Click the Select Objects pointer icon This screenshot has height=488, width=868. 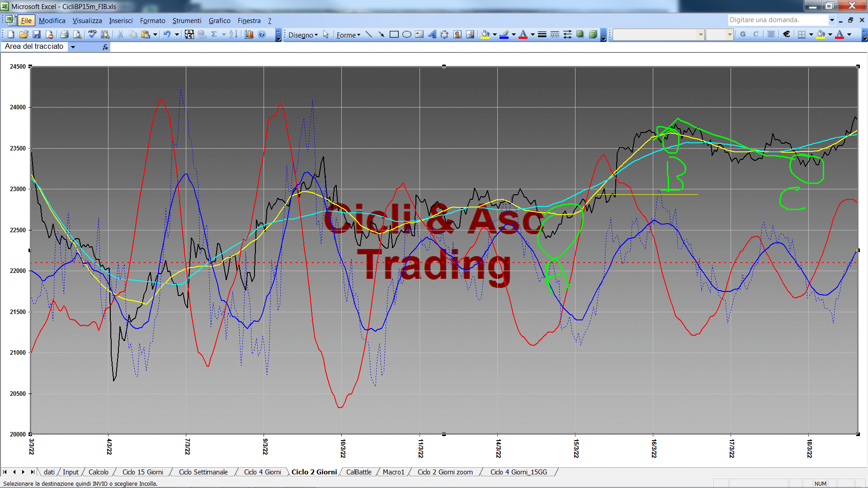point(326,34)
